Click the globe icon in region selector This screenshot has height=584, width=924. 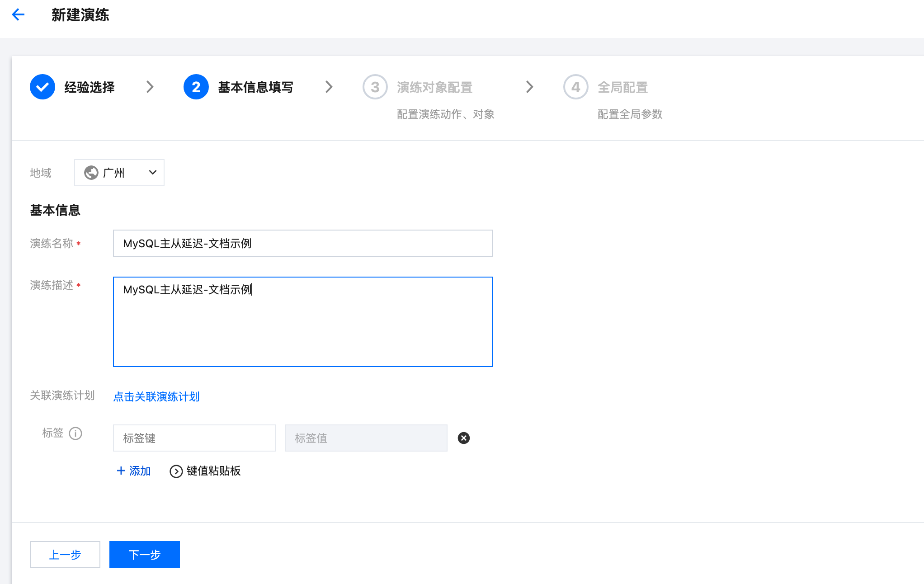[91, 172]
